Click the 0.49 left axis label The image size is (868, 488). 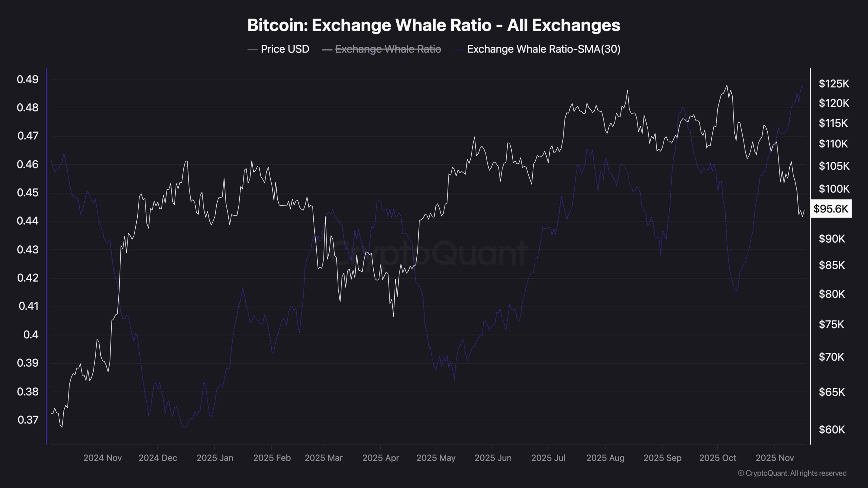point(28,80)
